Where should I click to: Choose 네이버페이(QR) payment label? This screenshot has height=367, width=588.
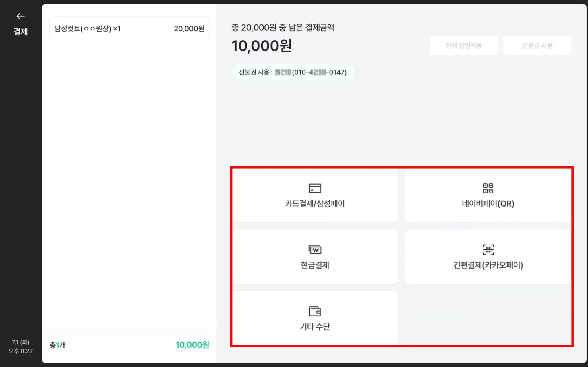tap(488, 204)
